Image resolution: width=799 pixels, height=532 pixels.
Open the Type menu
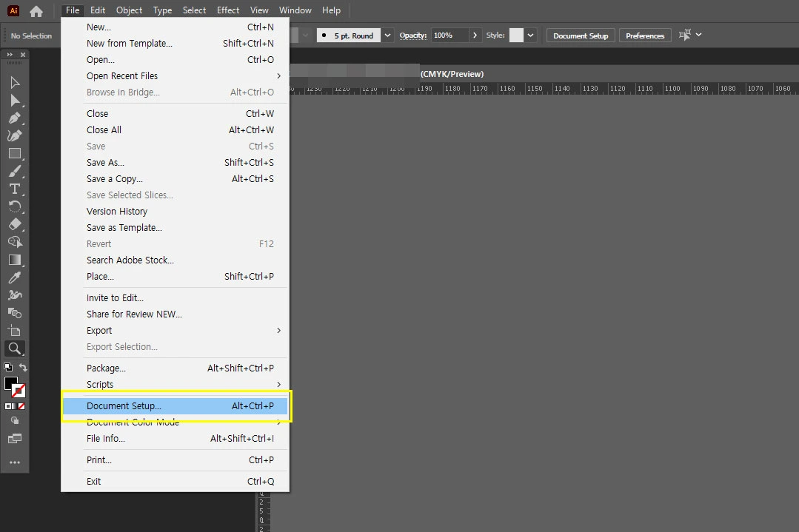163,10
